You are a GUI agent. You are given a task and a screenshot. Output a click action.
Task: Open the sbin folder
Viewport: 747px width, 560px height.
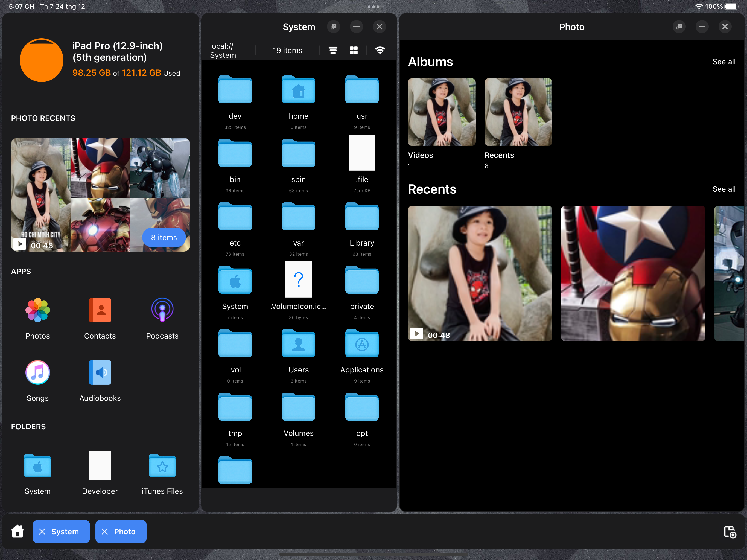pyautogui.click(x=299, y=153)
